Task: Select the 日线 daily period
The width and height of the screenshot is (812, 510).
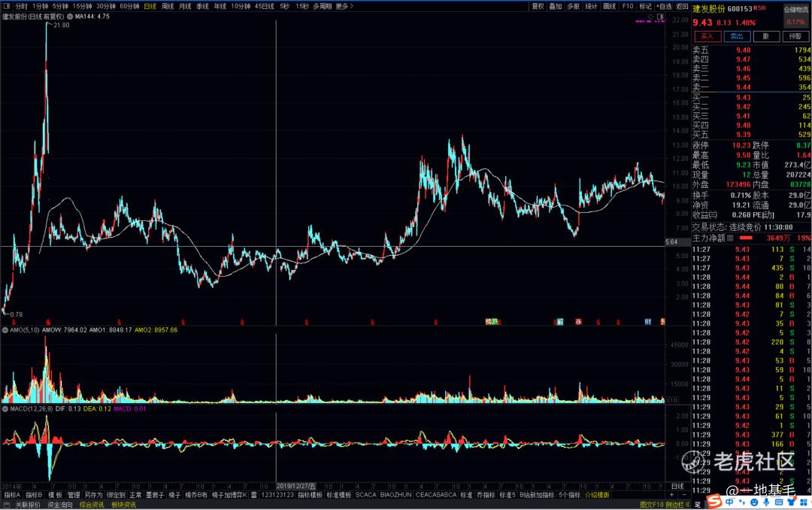Action: [150, 6]
